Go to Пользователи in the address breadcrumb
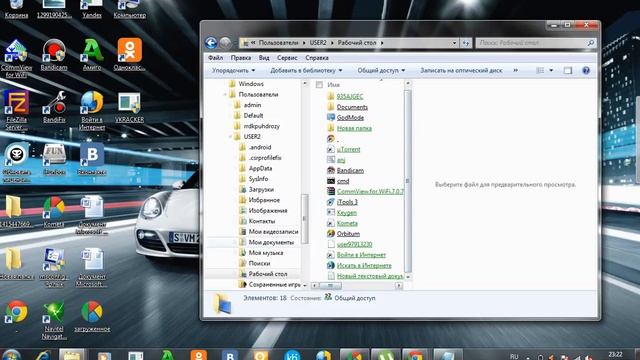The image size is (640, 360). (278, 43)
